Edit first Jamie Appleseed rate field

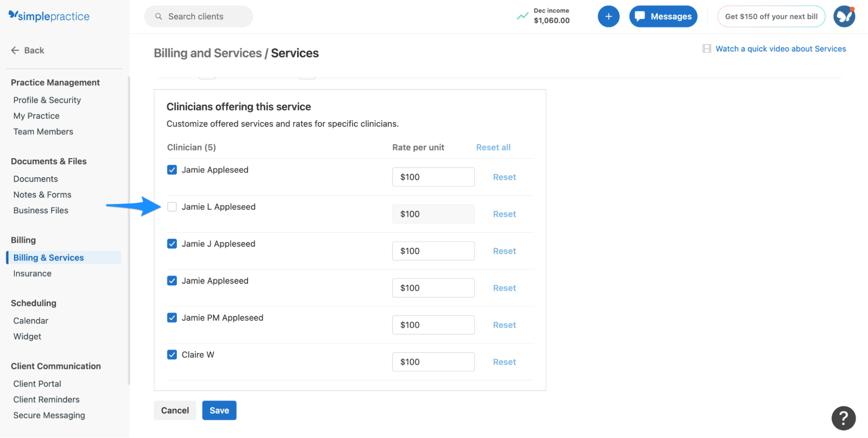click(433, 177)
